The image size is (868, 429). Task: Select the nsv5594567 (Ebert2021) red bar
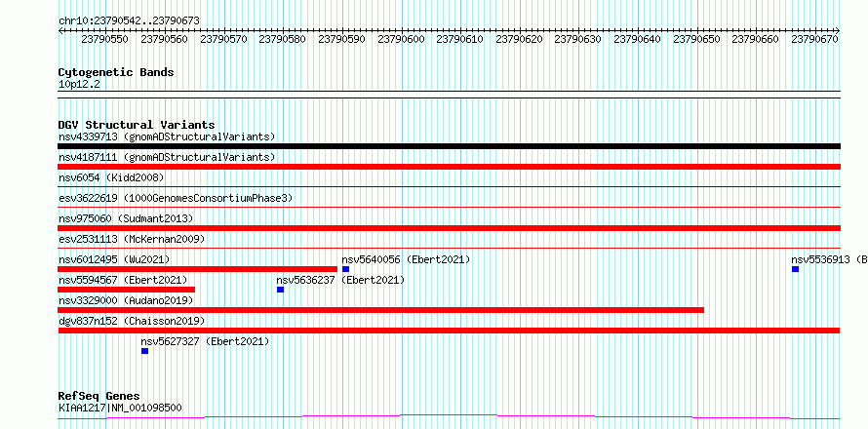point(127,290)
